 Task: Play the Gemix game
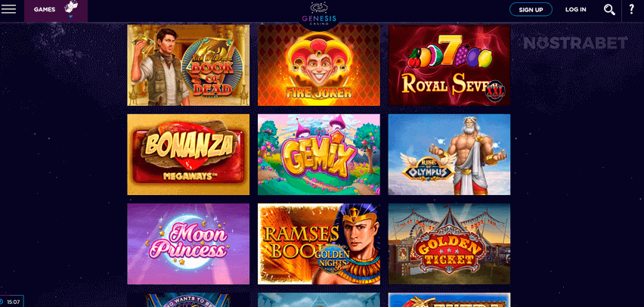pos(319,154)
